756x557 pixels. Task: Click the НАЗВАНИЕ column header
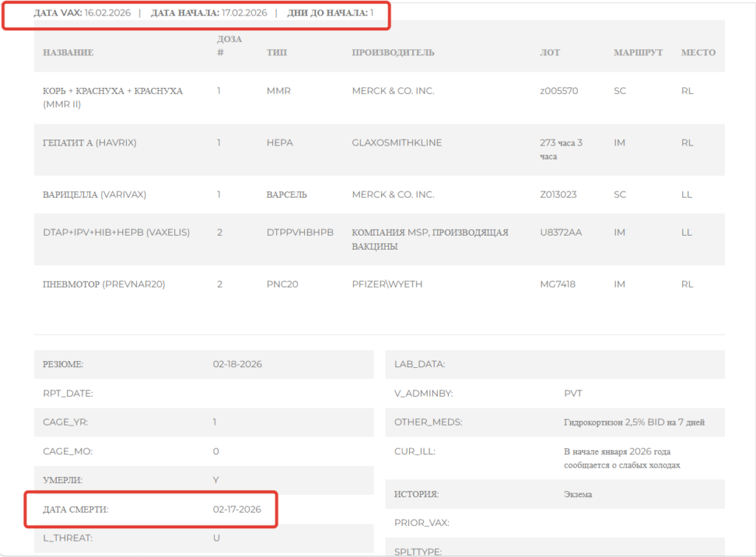click(68, 52)
